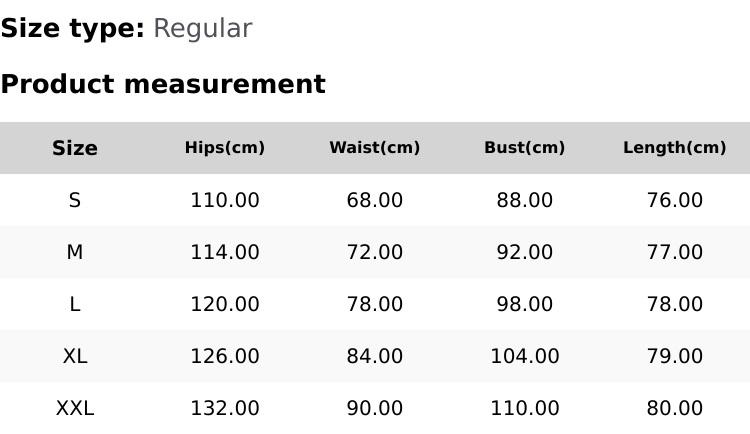Click the 104.00 bust value for XL

(525, 356)
